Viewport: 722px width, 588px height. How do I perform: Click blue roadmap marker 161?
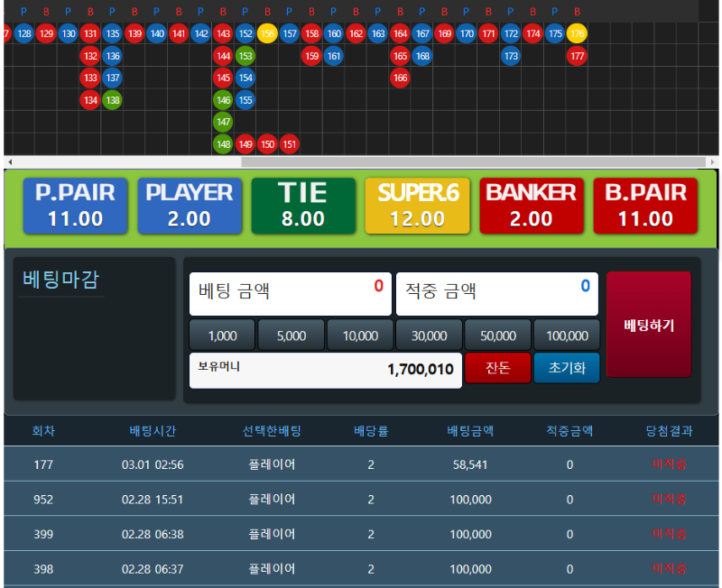(x=333, y=56)
